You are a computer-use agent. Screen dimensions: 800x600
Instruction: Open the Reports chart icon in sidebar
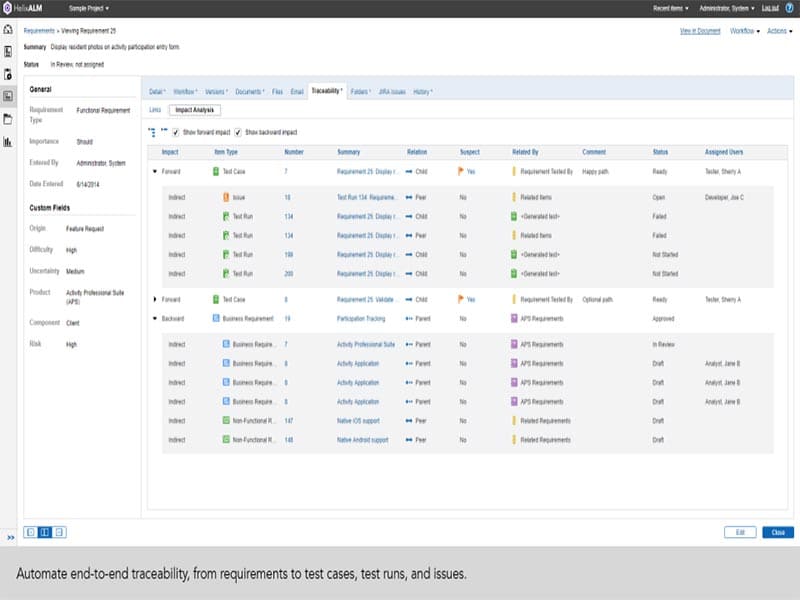click(x=8, y=141)
